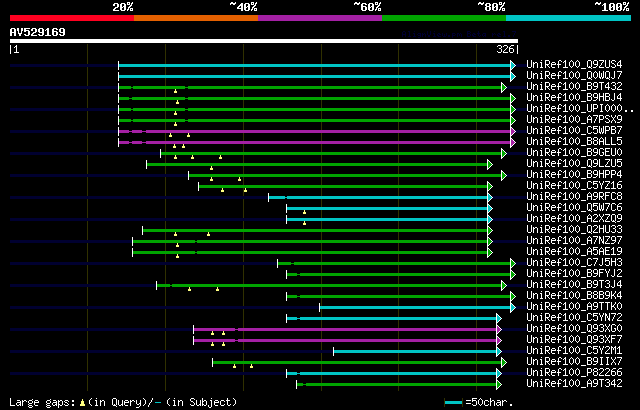Viewport: 640px width, 410px height.
Task: Click the cyan arrowhead on C5Y2M1 row
Action: click(499, 352)
